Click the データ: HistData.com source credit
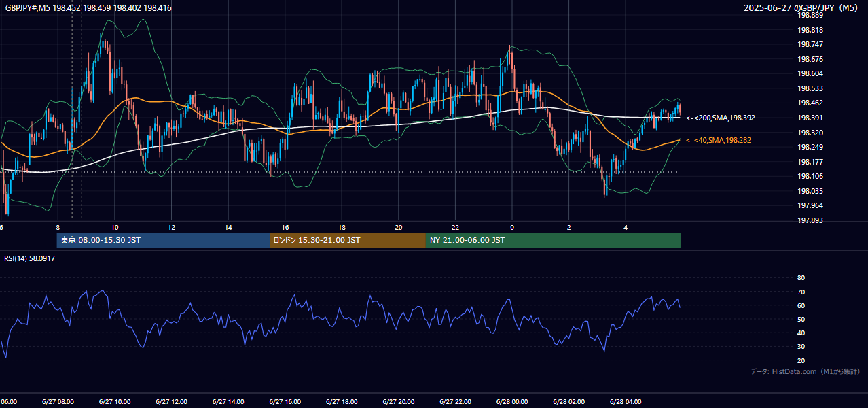Image resolution: width=868 pixels, height=408 pixels. [805, 372]
